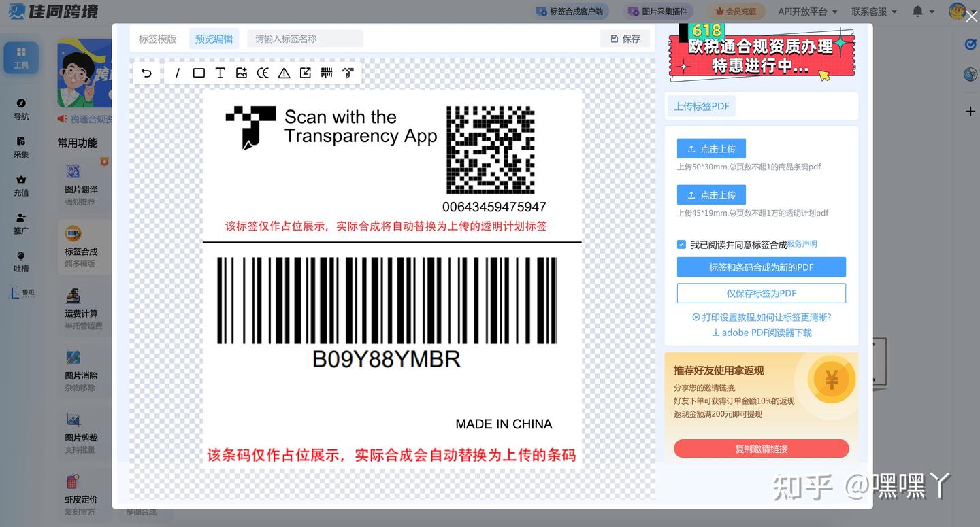The image size is (980, 527).
Task: Open the 打印设置教程 link
Action: [762, 318]
